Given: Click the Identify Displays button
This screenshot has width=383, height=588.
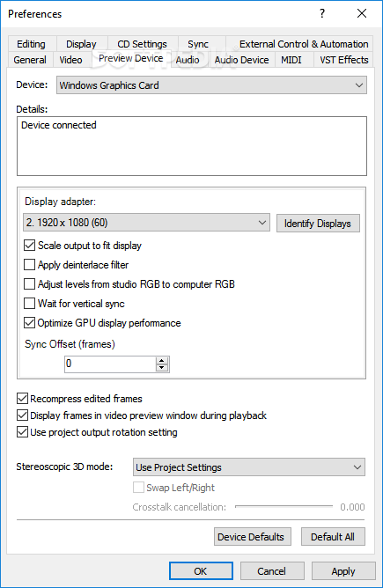Looking at the screenshot, I should click(x=318, y=224).
